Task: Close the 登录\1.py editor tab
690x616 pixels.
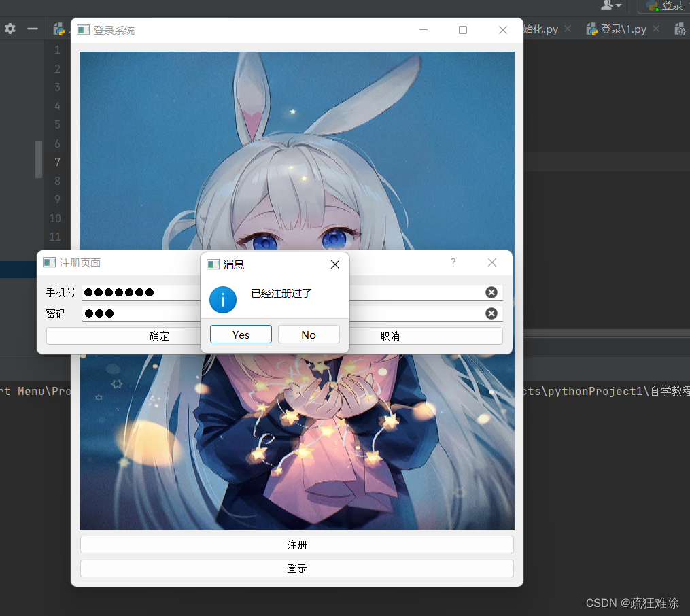Action: (656, 29)
